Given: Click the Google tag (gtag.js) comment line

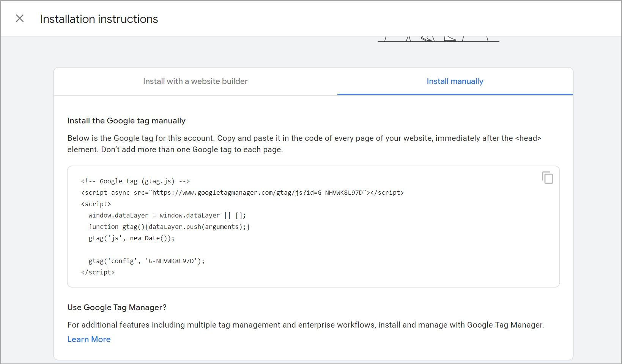Looking at the screenshot, I should click(x=135, y=181).
